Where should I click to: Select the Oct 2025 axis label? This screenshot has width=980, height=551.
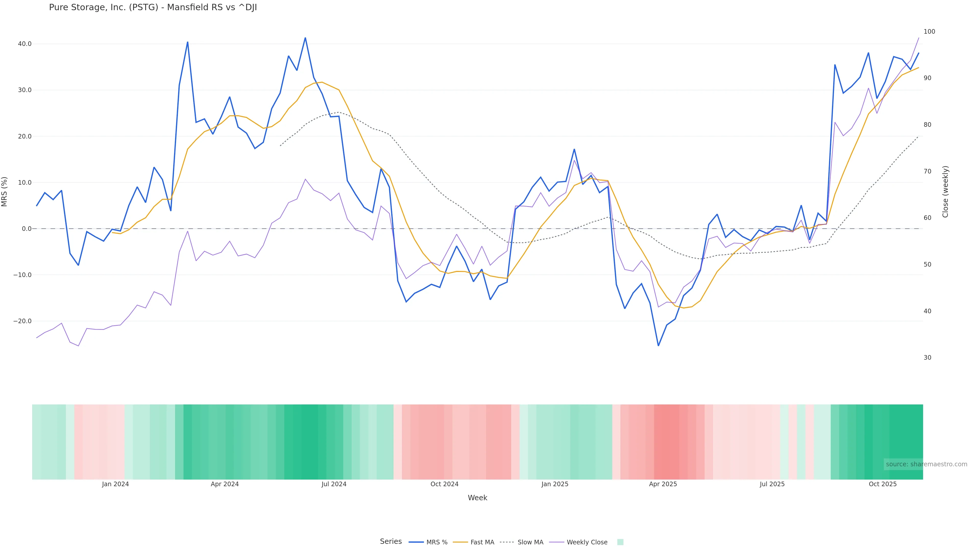click(883, 484)
